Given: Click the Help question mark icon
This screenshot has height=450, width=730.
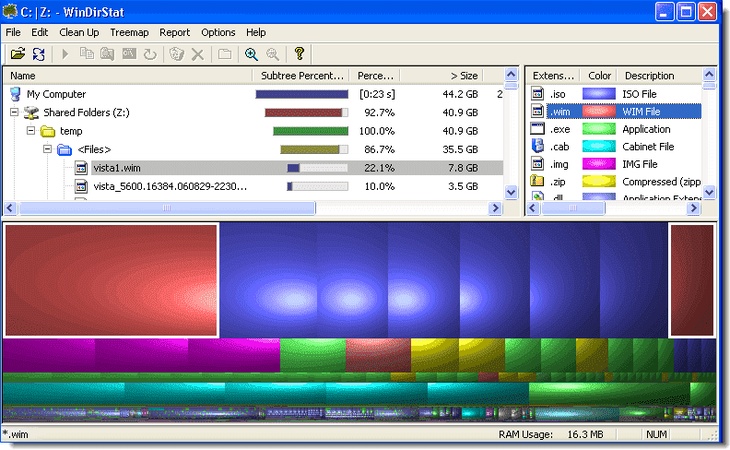Looking at the screenshot, I should pos(299,54).
